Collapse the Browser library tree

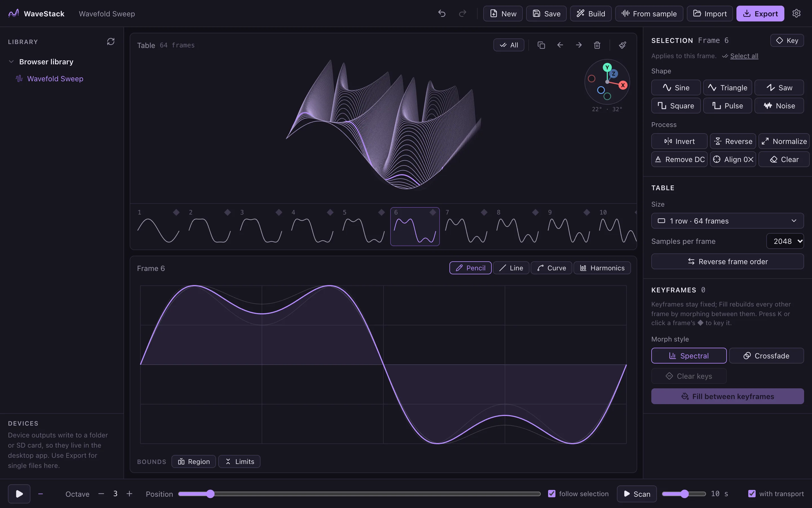click(11, 62)
